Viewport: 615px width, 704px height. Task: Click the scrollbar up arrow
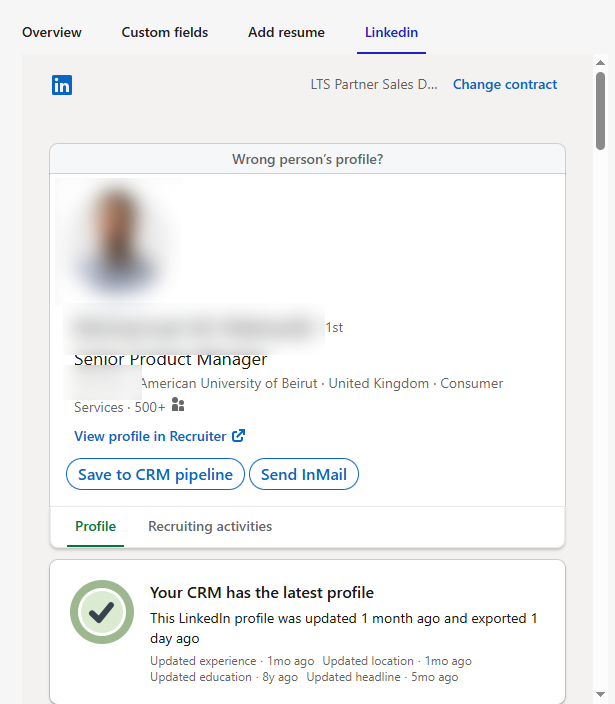(600, 62)
